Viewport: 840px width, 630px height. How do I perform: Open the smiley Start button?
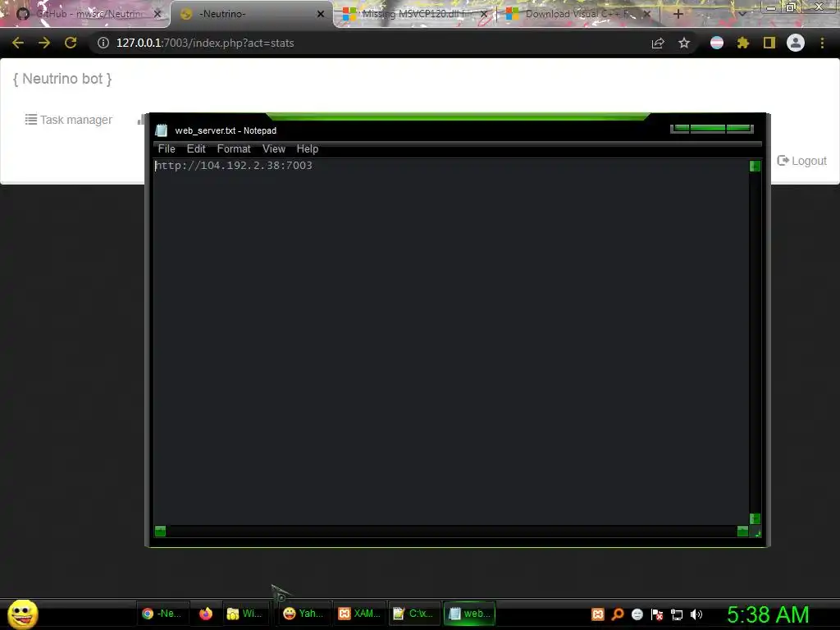[x=22, y=614]
